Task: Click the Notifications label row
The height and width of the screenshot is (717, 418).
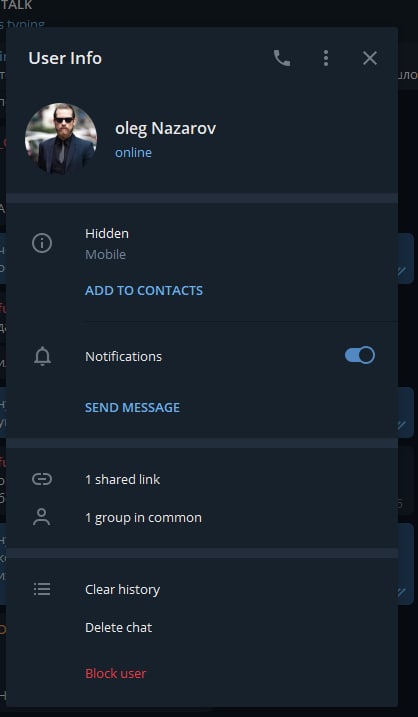Action: click(x=202, y=356)
